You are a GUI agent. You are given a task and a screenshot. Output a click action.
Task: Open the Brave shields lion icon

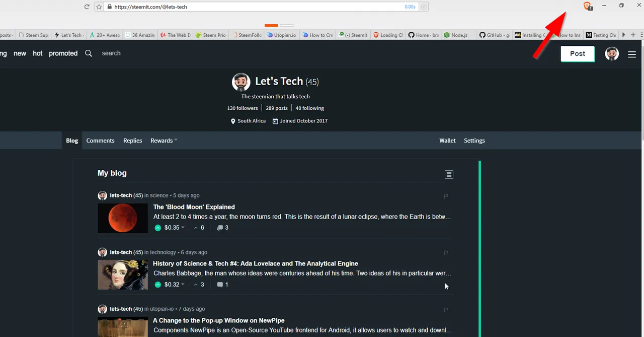[587, 6]
